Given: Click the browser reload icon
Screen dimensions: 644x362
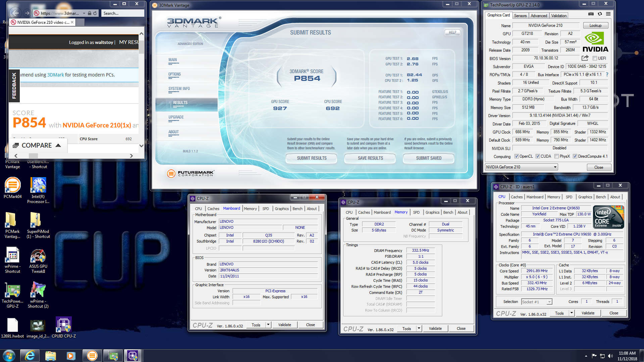Looking at the screenshot, I should coord(95,13).
